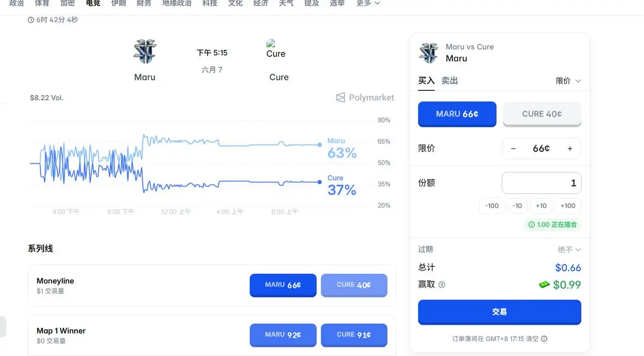Viewport: 644px width, 356px height.
Task: Open the 天气 category tab
Action: coord(286,3)
